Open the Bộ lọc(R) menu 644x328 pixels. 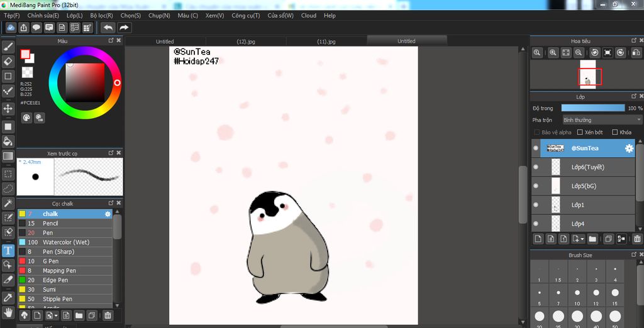(x=101, y=15)
